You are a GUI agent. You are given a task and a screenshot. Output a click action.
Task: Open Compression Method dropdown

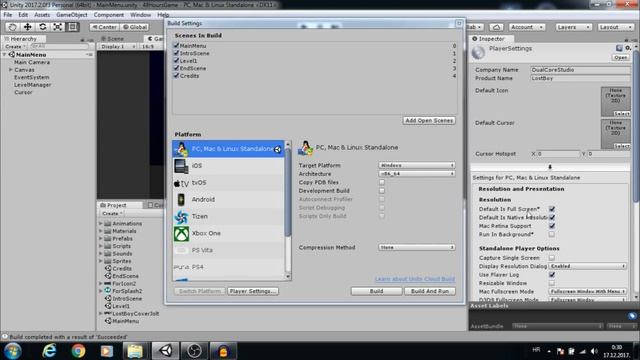417,247
